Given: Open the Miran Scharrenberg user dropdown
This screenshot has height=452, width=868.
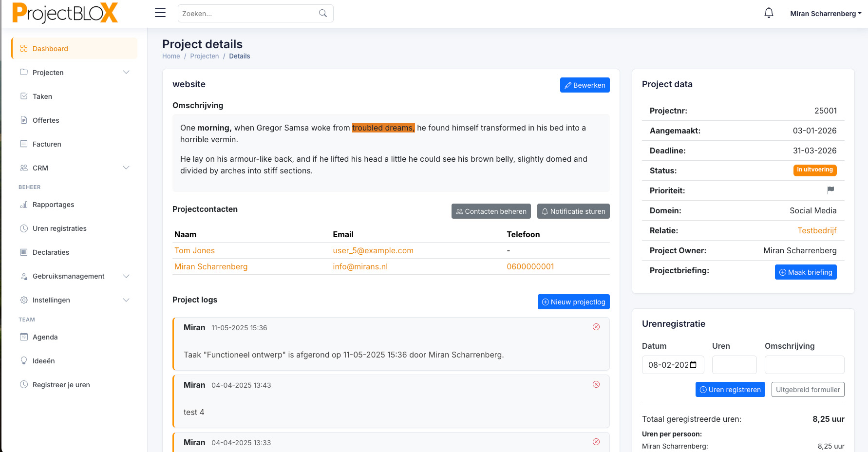Looking at the screenshot, I should [x=825, y=14].
